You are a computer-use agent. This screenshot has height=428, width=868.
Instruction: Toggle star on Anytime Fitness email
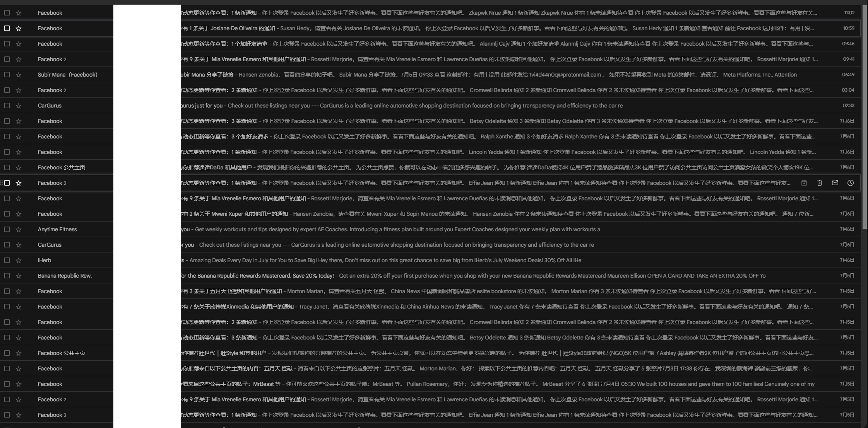(19, 229)
